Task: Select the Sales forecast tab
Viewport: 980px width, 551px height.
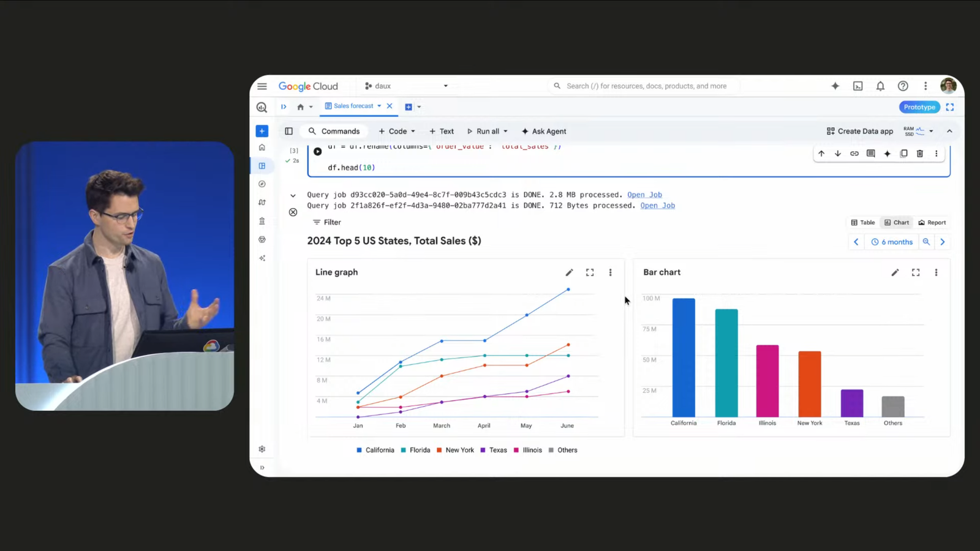Action: click(353, 107)
